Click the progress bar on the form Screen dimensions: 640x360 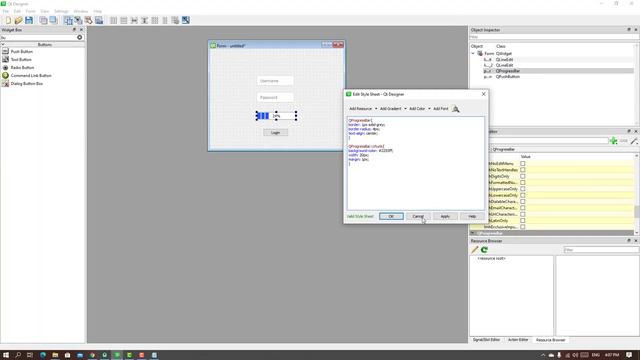276,116
